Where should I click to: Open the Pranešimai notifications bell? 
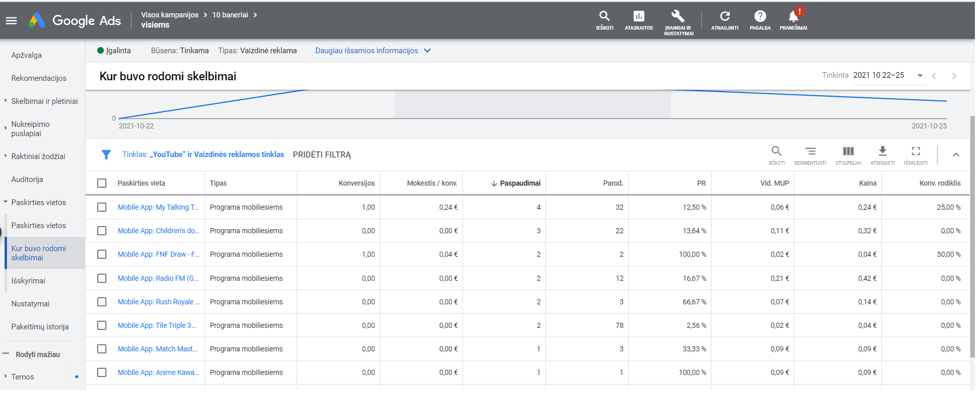[x=793, y=20]
